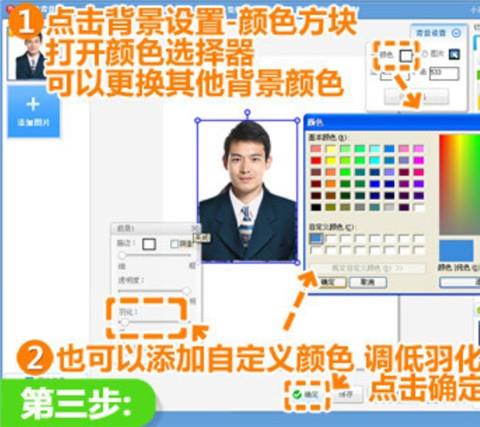This screenshot has width=480, height=427.
Task: Toggle the checkbox in the stroke panel
Action: pos(174,244)
